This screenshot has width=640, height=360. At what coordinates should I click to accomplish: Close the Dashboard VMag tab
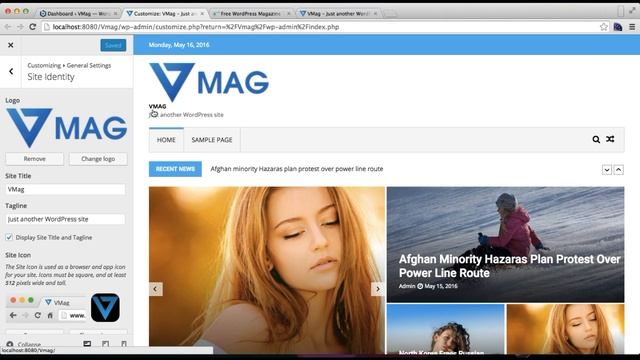pyautogui.click(x=115, y=13)
